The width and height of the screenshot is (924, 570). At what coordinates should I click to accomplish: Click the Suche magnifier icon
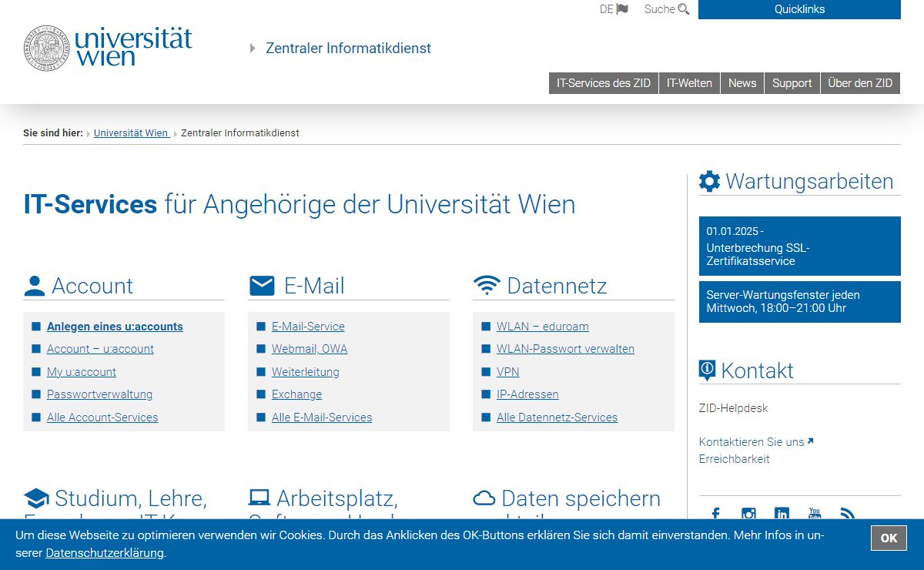(x=683, y=9)
